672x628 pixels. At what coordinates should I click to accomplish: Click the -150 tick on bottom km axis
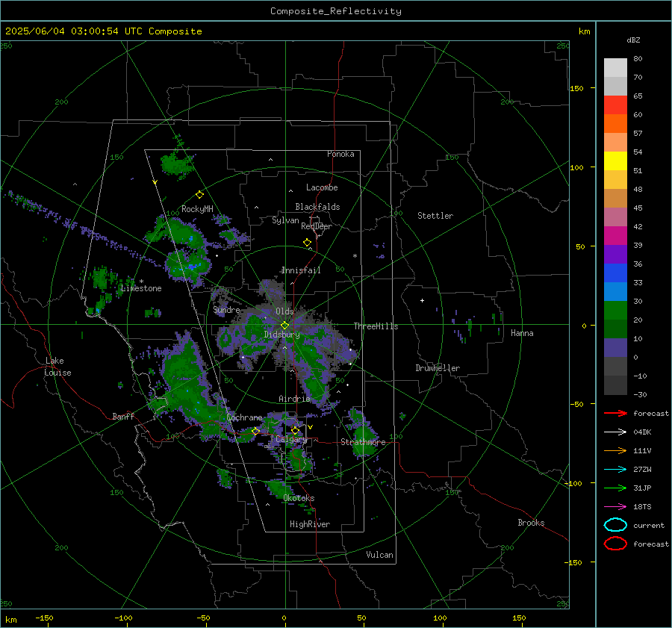click(x=44, y=618)
